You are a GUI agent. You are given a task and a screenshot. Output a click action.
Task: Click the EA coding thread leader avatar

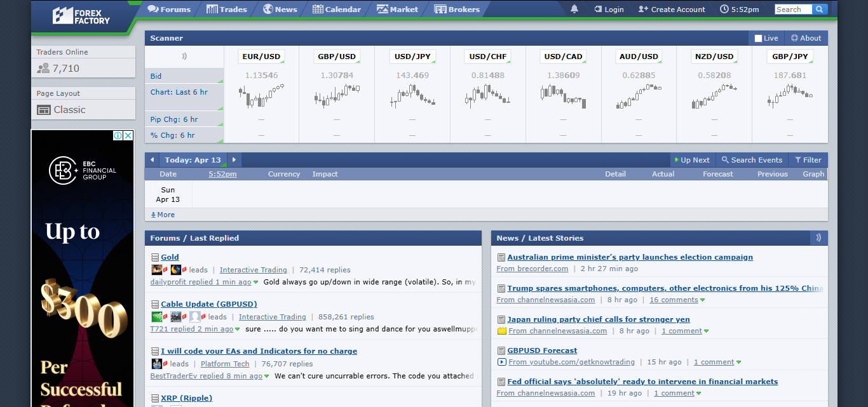pos(156,364)
